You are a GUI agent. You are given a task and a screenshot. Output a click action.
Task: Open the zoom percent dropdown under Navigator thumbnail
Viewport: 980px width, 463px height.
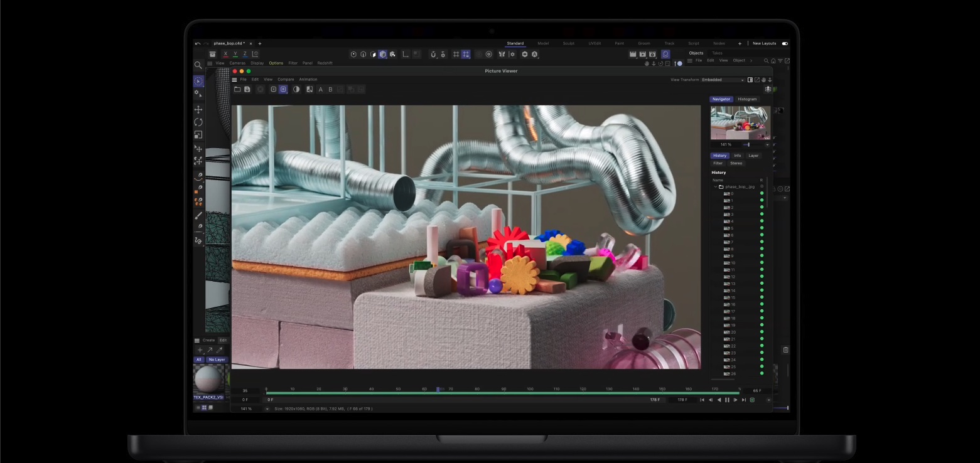(767, 145)
